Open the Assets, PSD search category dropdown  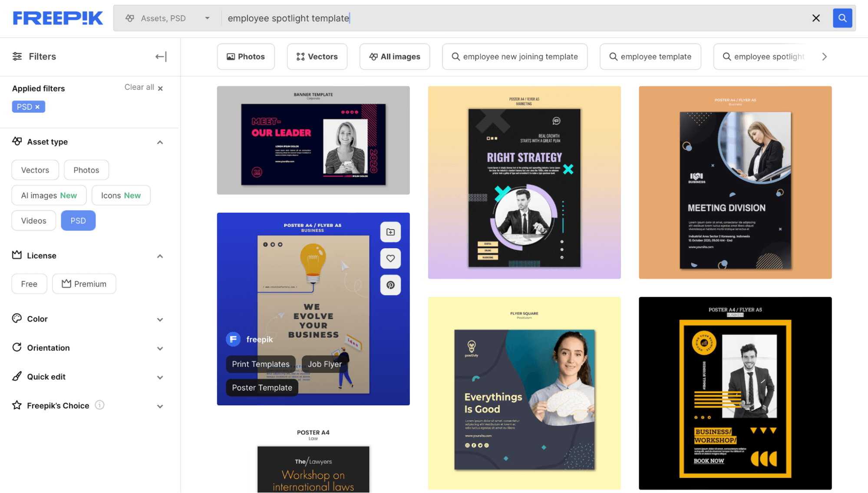pos(168,18)
